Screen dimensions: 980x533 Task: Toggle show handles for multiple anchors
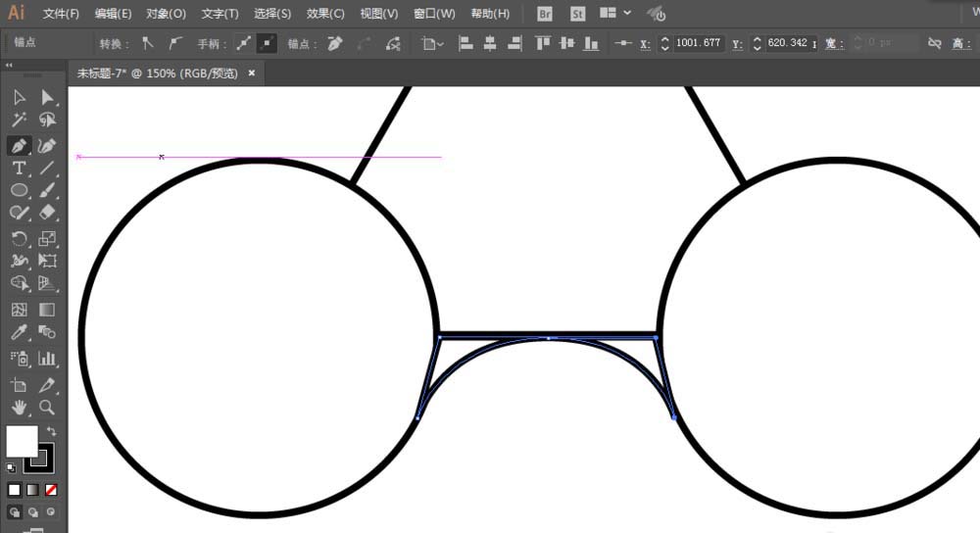coord(243,43)
